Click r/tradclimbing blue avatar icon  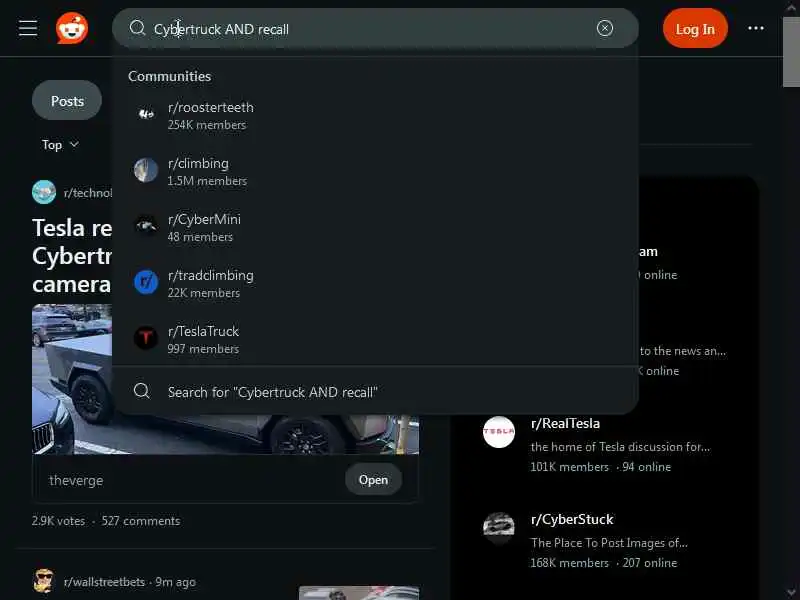click(x=146, y=282)
